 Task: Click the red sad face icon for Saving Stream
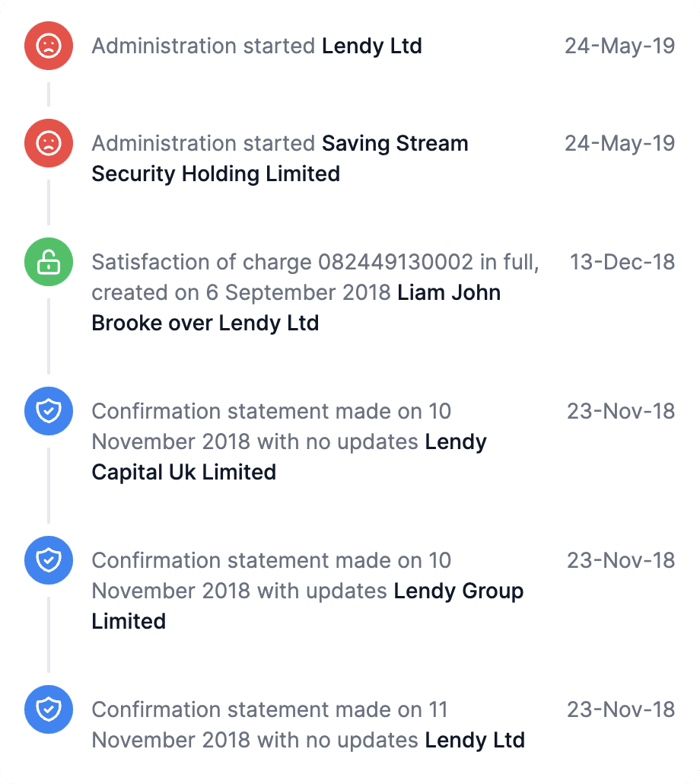click(x=49, y=143)
